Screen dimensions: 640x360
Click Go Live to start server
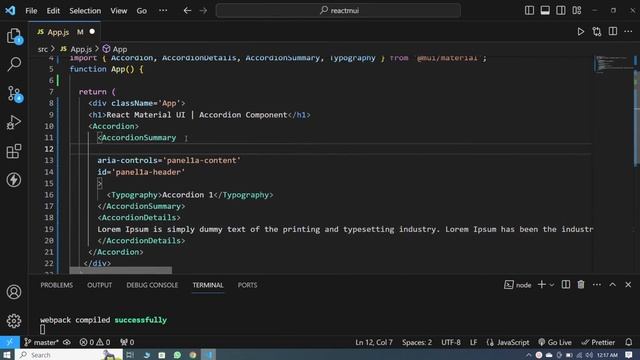point(555,342)
